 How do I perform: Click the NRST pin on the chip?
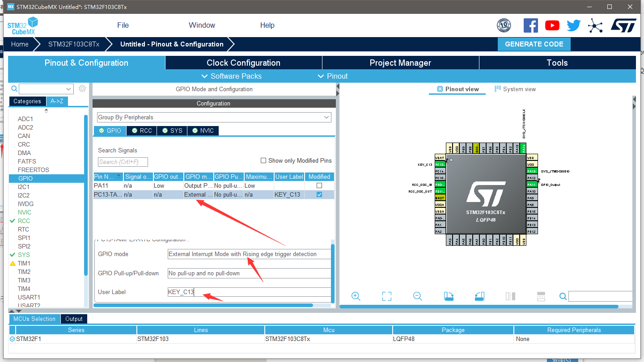[x=440, y=198]
